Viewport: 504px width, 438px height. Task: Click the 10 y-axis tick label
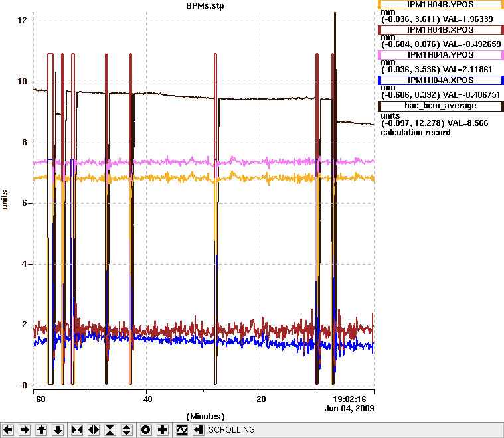(22, 82)
